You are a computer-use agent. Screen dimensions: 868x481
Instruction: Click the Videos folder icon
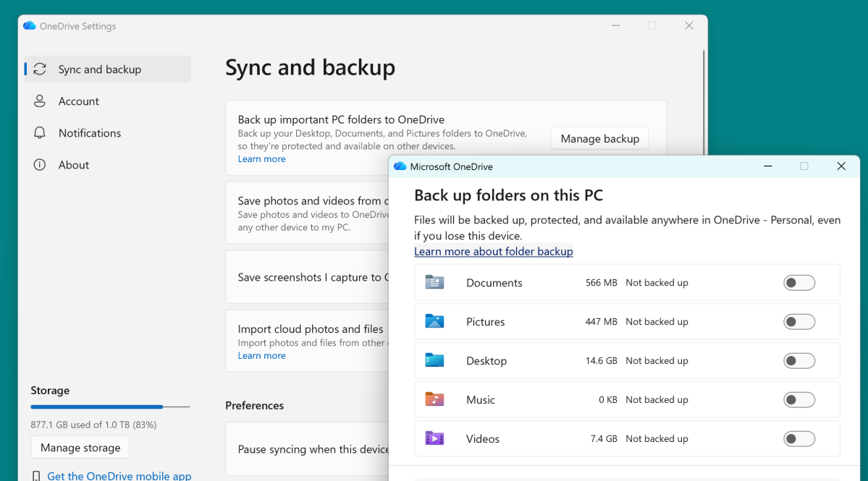point(434,438)
